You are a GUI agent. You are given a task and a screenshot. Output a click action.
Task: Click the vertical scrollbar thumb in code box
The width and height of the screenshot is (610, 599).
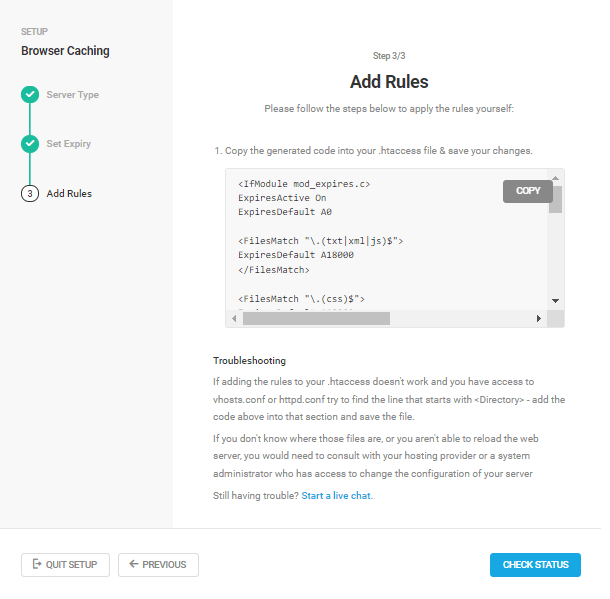coord(556,199)
